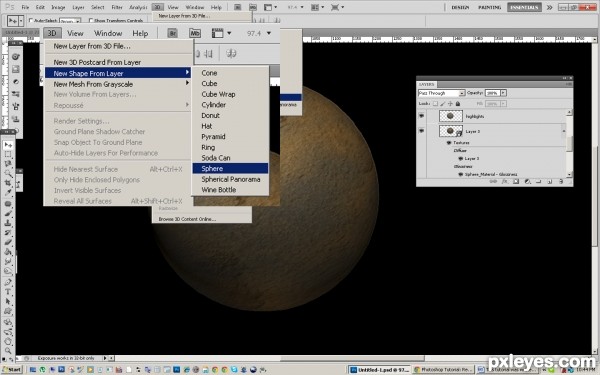Choose Spherical Panorama shape

230,179
